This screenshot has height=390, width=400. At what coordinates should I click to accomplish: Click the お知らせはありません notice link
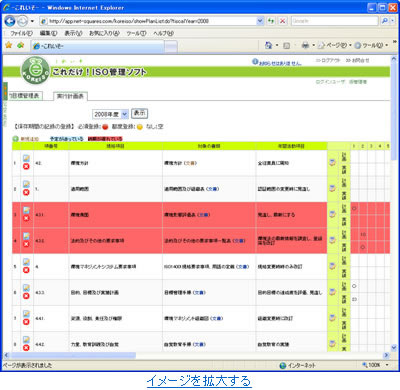click(280, 63)
